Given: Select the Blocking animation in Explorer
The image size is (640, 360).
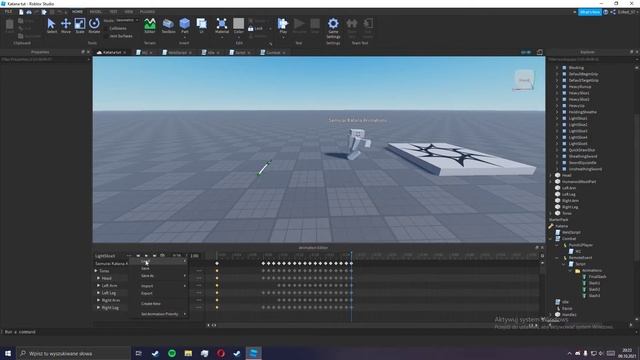Looking at the screenshot, I should point(576,68).
